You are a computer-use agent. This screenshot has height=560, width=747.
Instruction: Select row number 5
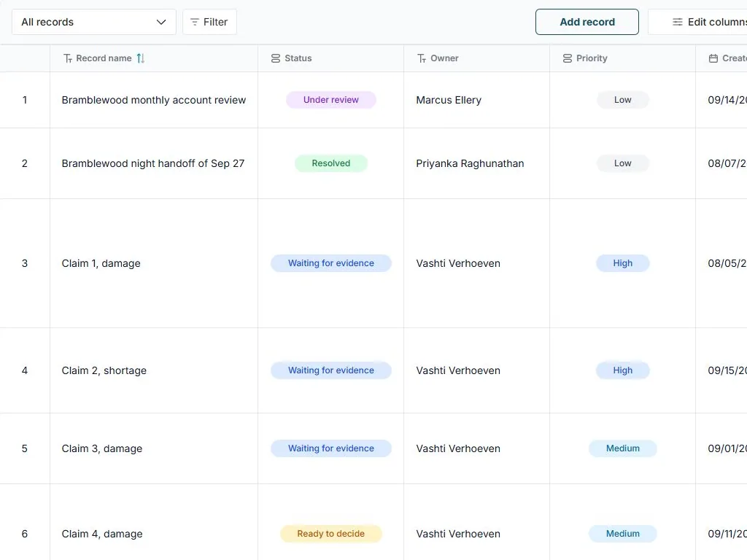(25, 448)
